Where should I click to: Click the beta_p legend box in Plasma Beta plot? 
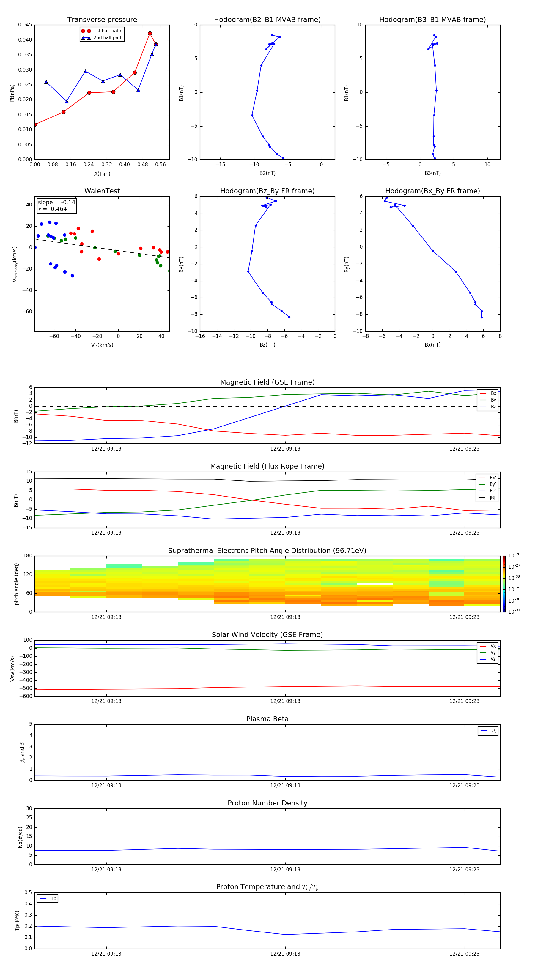(x=488, y=731)
